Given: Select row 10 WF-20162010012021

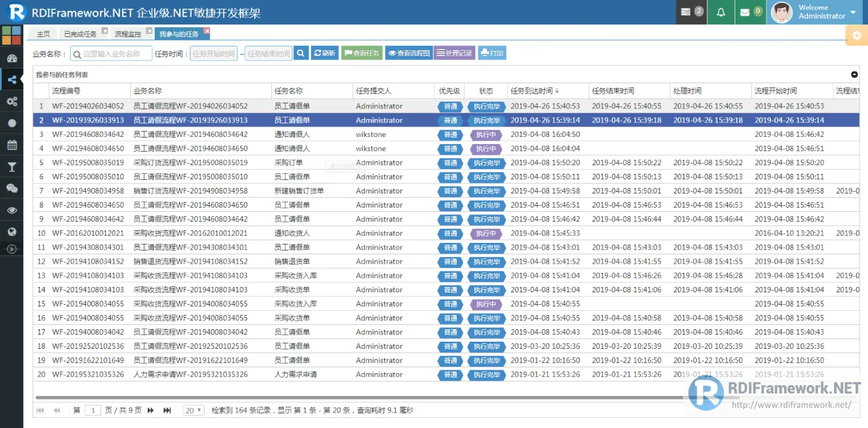Looking at the screenshot, I should tap(446, 233).
